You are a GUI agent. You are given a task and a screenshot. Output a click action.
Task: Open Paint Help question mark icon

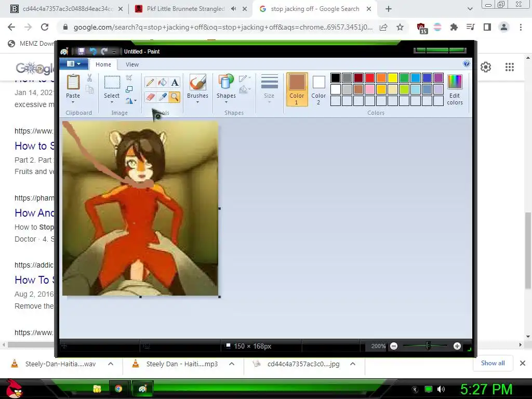click(467, 63)
